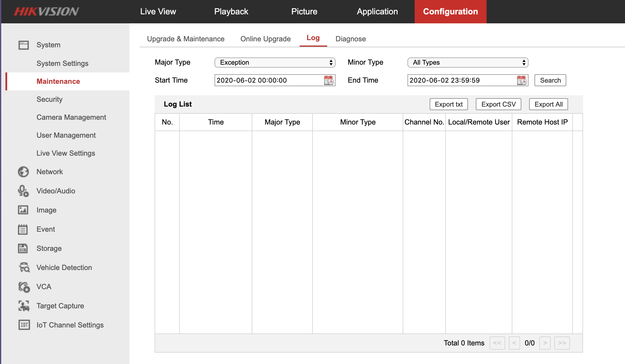625x364 pixels.
Task: Open the Minor Type dropdown
Action: [x=468, y=62]
